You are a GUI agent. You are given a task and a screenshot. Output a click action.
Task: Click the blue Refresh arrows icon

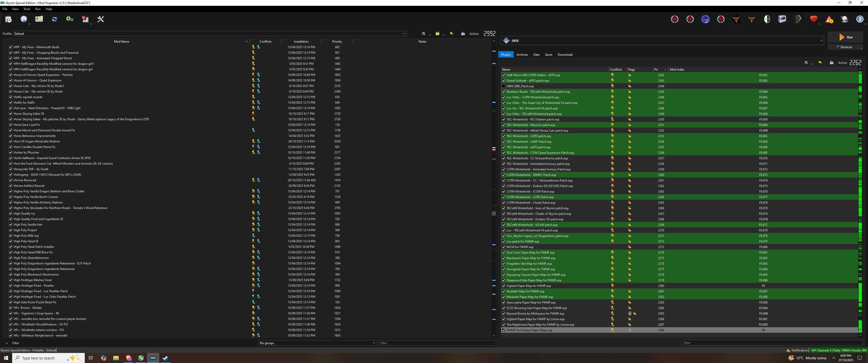54,19
